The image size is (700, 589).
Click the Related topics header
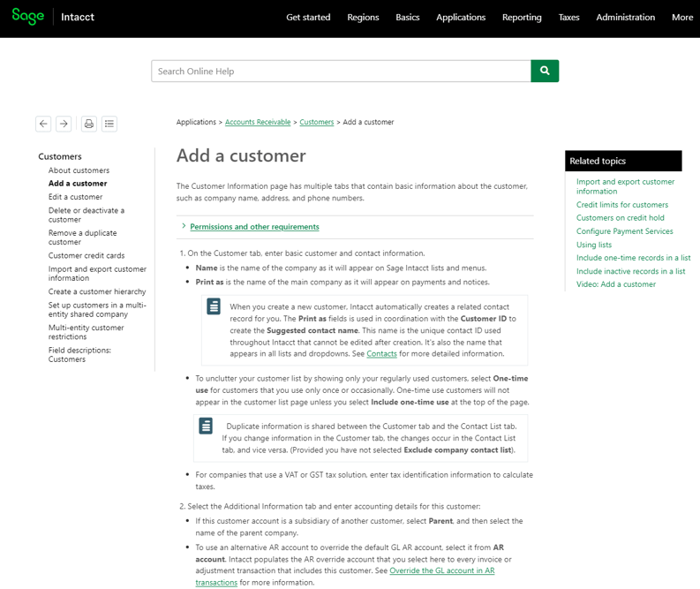(x=623, y=162)
